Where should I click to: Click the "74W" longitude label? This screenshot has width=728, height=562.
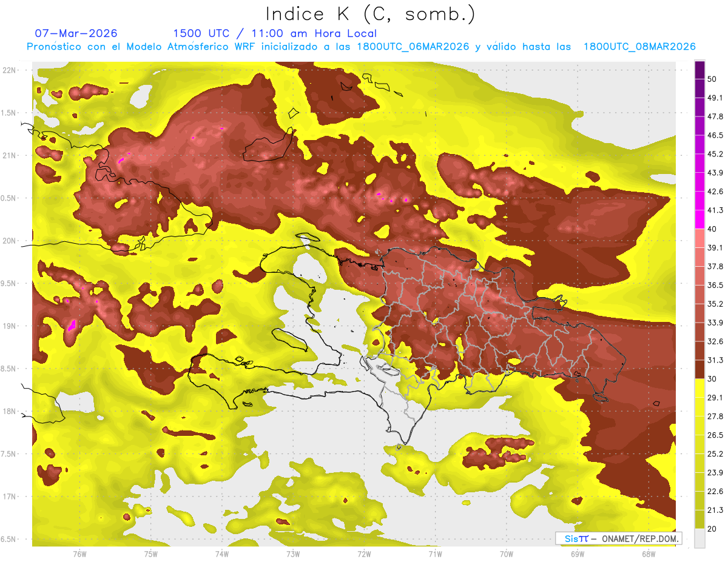[222, 554]
